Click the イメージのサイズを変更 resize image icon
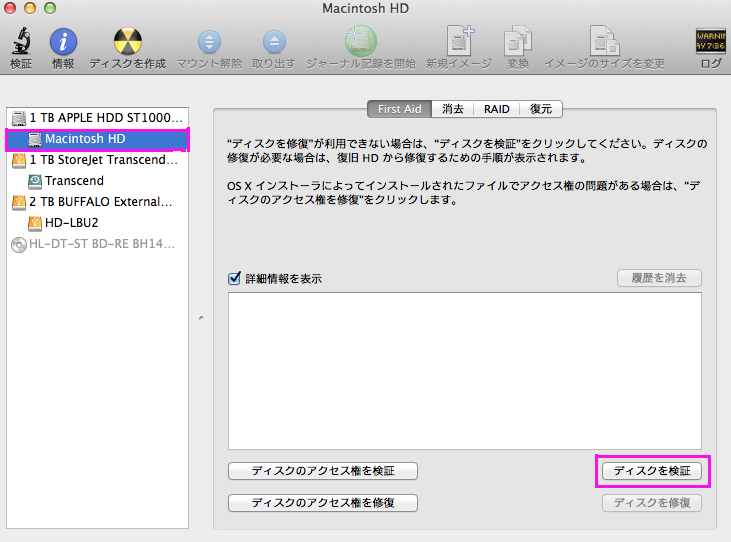Image resolution: width=731 pixels, height=542 pixels. tap(604, 41)
